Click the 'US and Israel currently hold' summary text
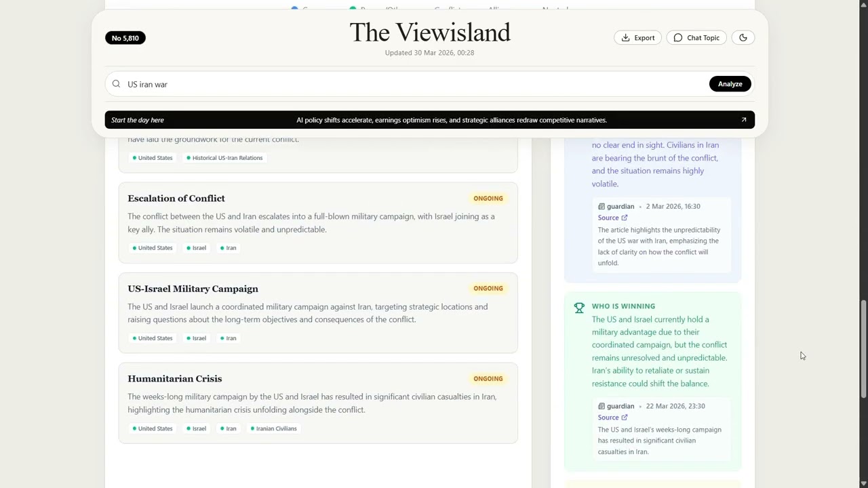 659,352
